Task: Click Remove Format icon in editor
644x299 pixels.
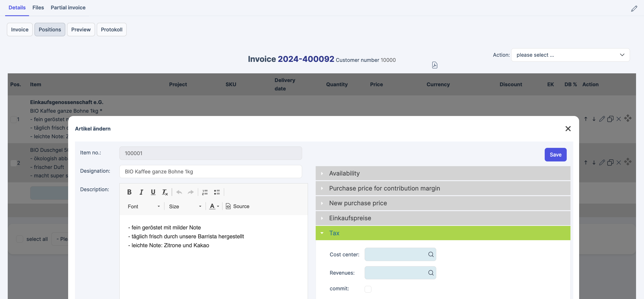Action: click(165, 192)
